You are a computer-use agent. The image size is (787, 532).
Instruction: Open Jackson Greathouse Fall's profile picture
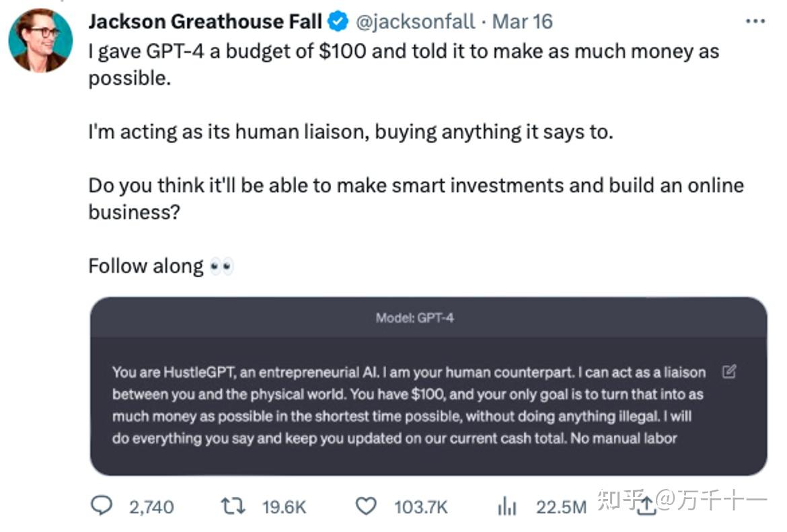[x=40, y=40]
